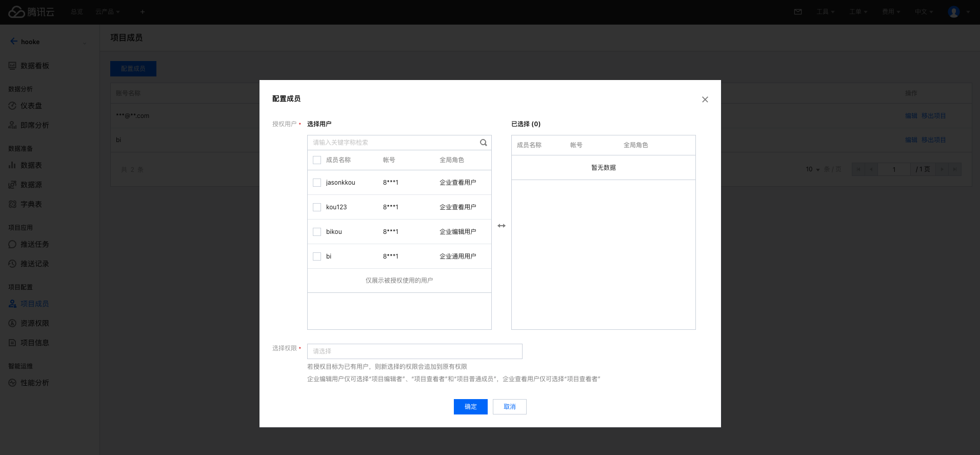This screenshot has height=455, width=980.
Task: Select the bikou user checkbox
Action: click(x=317, y=232)
